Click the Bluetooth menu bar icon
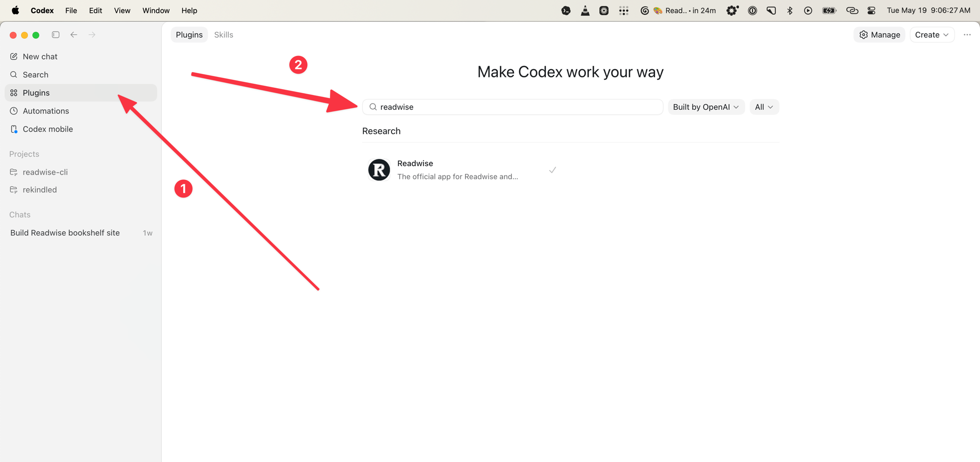980x462 pixels. pos(789,10)
